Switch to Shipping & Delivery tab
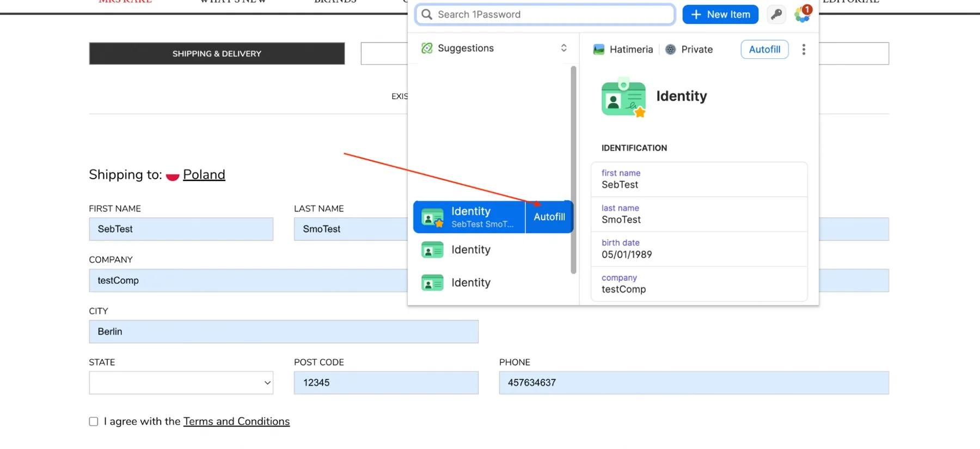Viewport: 980px width, 449px height. pos(217,54)
